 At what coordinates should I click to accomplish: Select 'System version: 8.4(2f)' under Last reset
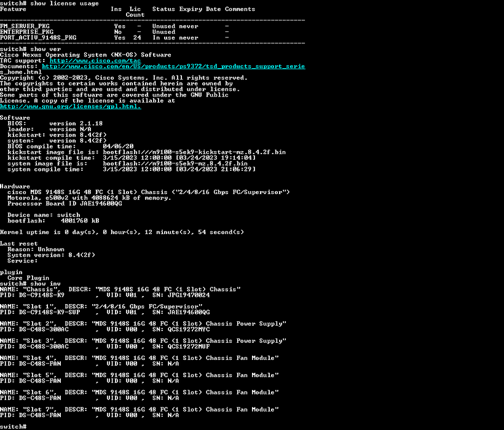(x=51, y=255)
